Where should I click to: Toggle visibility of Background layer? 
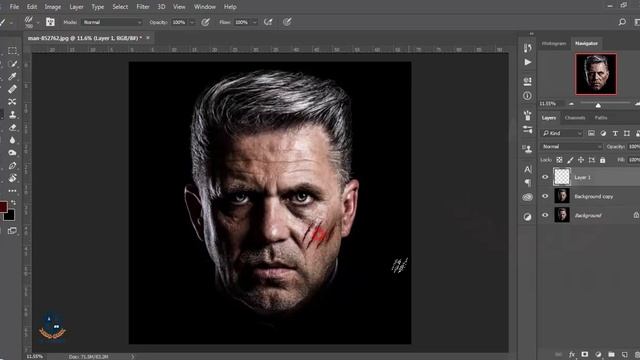(545, 215)
